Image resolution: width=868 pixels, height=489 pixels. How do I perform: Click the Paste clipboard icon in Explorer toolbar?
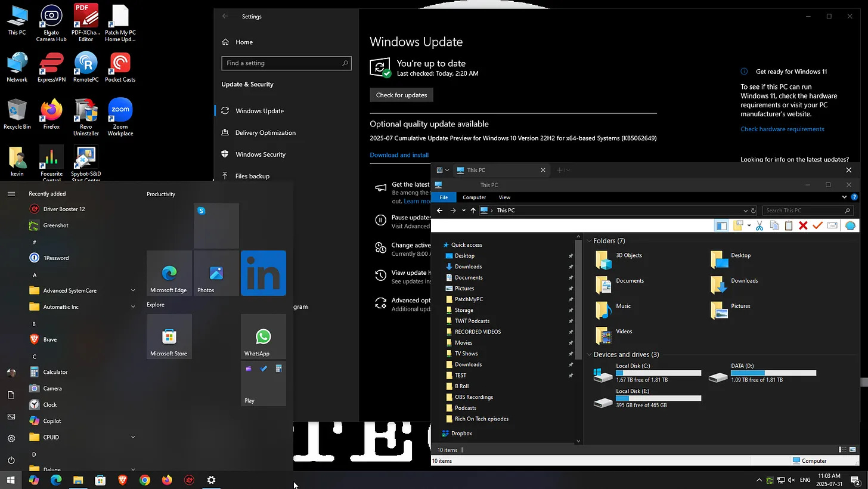coord(789,225)
